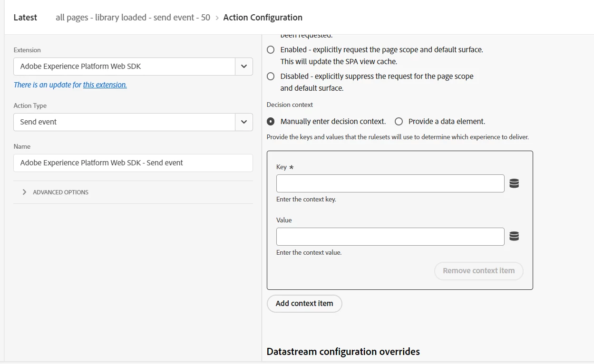The image size is (594, 364).
Task: Click into the Value input field
Action: tap(390, 237)
